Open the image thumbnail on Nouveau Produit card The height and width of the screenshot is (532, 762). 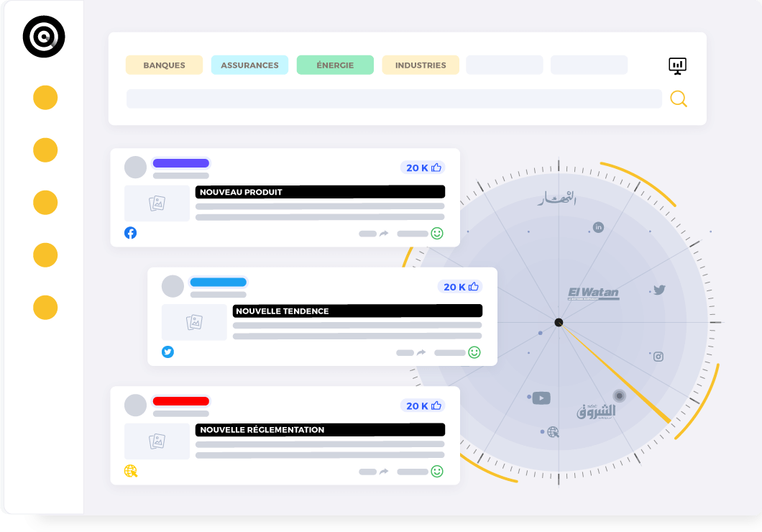[157, 203]
